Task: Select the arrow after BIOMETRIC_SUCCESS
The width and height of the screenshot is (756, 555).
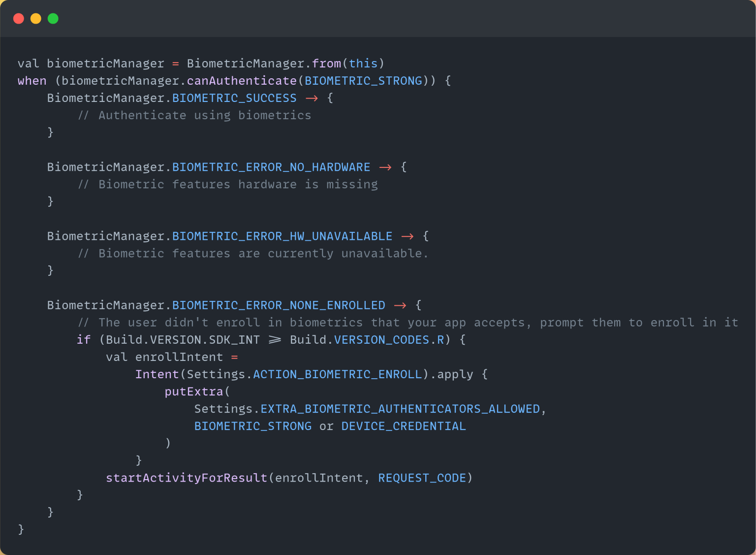Action: 312,98
